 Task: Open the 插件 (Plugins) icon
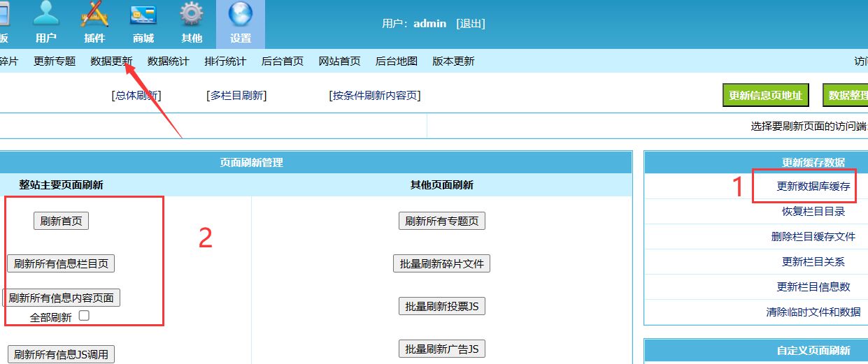click(x=94, y=15)
